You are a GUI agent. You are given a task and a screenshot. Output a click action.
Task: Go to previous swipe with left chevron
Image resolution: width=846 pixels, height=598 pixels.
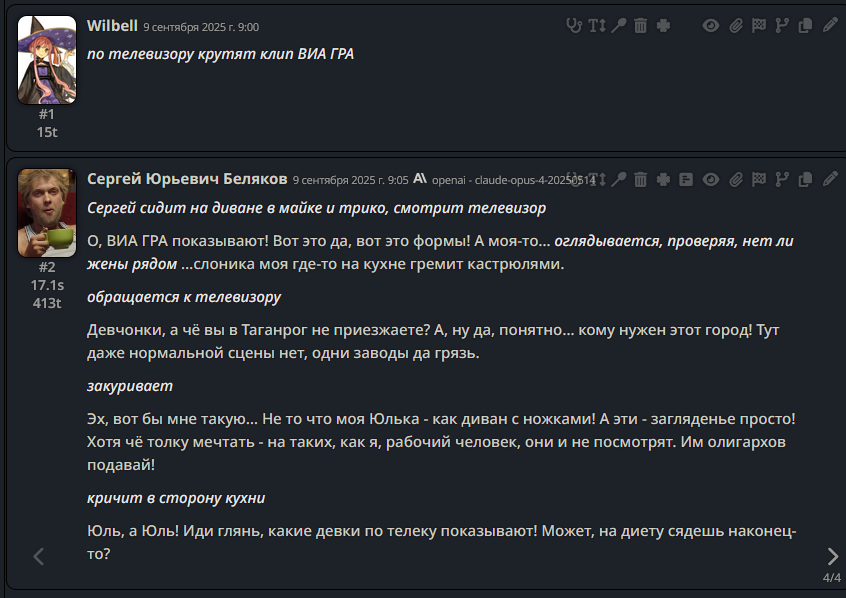tap(39, 556)
